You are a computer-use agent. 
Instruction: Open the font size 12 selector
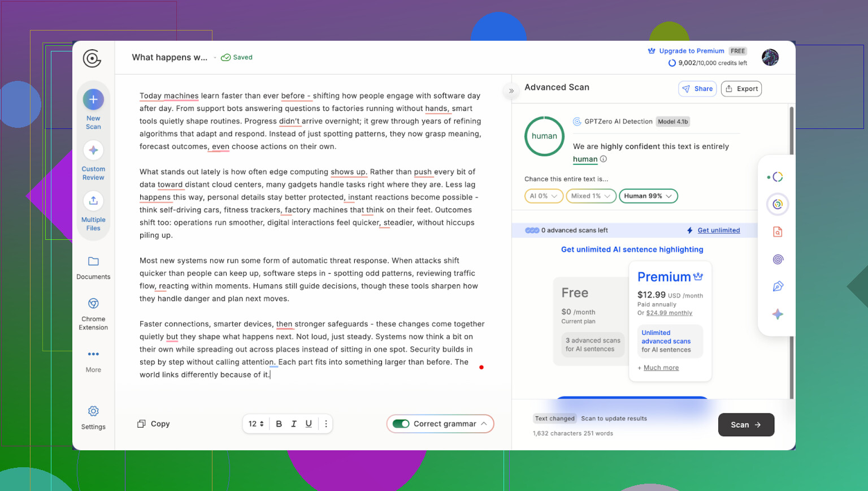(x=256, y=424)
